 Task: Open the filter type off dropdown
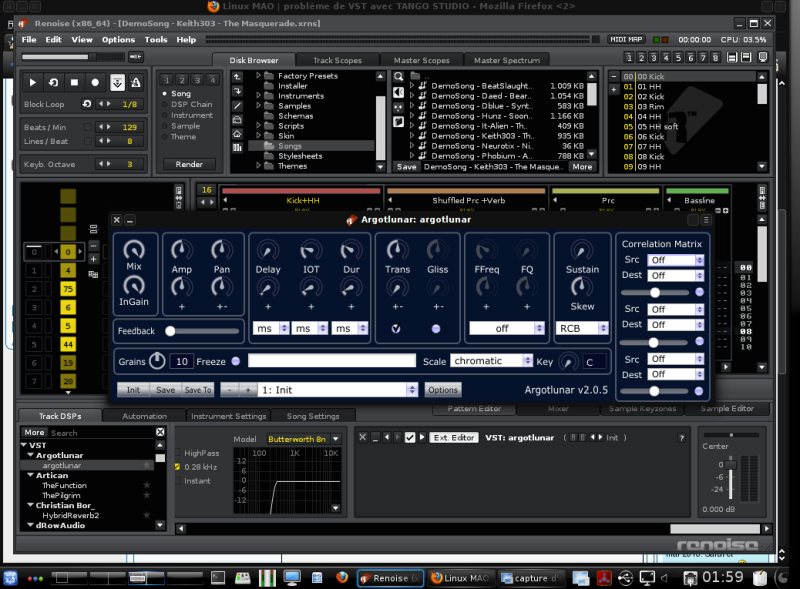coord(507,328)
